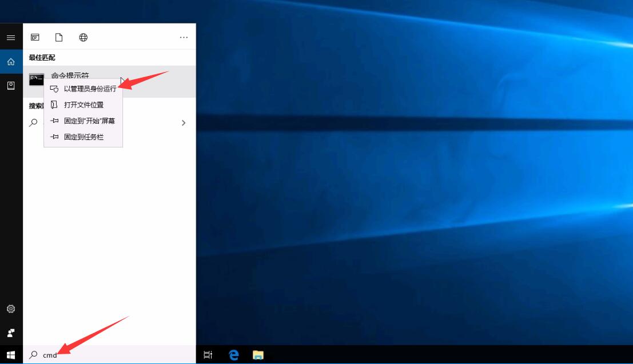Viewport: 633px width, 364px height.
Task: Select the Home icon in sidebar
Action: tap(11, 62)
